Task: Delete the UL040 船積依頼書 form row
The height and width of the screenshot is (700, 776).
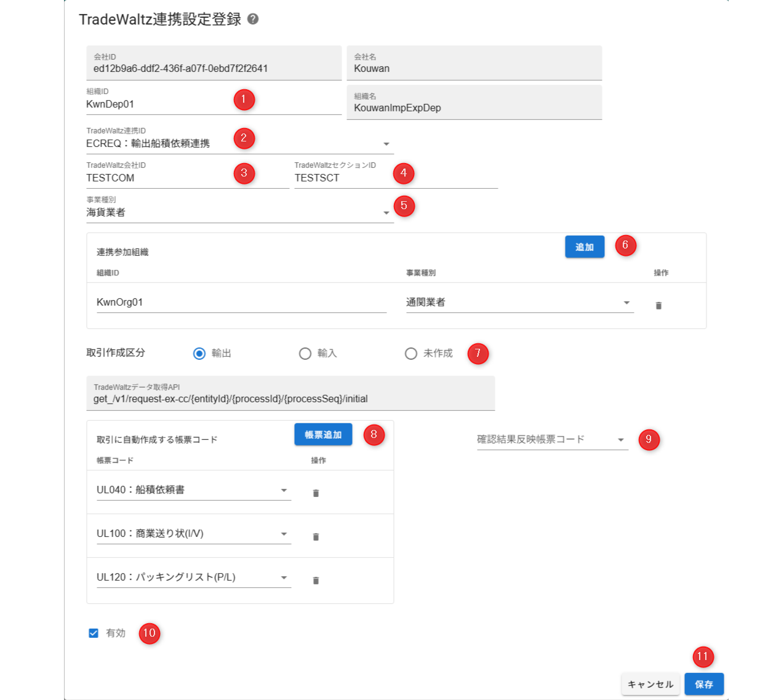Action: click(316, 493)
